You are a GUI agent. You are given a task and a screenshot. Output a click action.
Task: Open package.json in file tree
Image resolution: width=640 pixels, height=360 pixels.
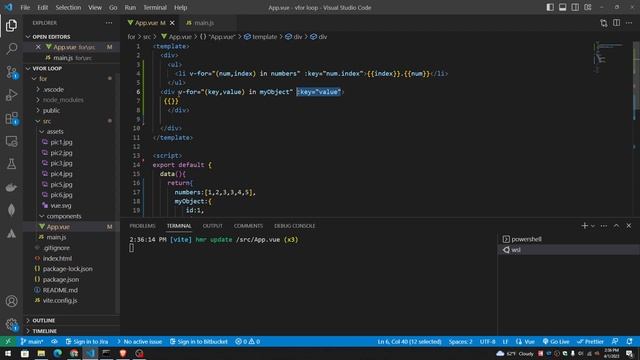[x=60, y=280]
